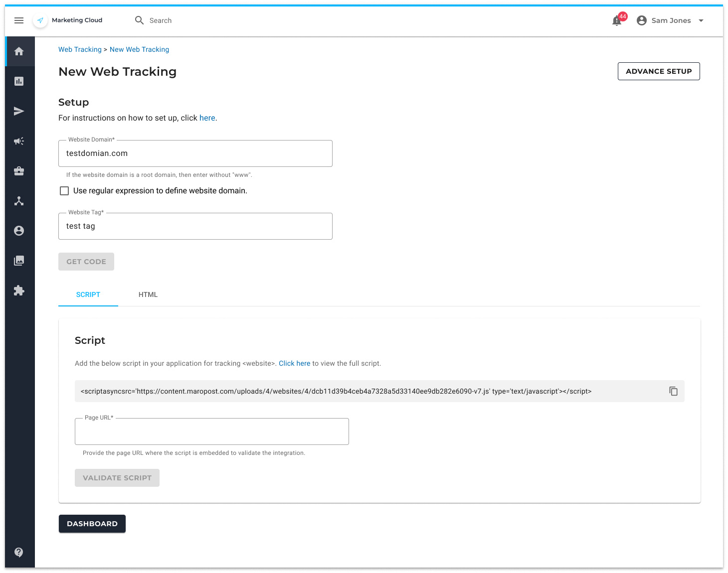
Task: Open the megaphone campaigns sidebar icon
Action: 19,141
